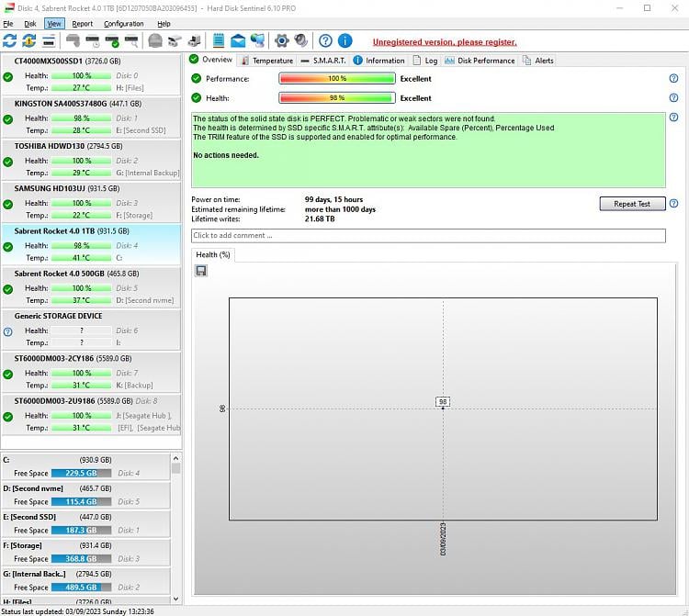The height and width of the screenshot is (616, 689).
Task: Click help icon next to Repeat Test
Action: [673, 203]
